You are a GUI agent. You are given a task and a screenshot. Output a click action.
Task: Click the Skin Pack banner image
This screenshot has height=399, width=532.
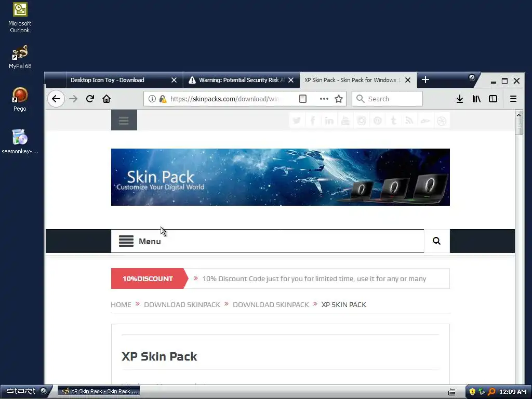pyautogui.click(x=280, y=177)
